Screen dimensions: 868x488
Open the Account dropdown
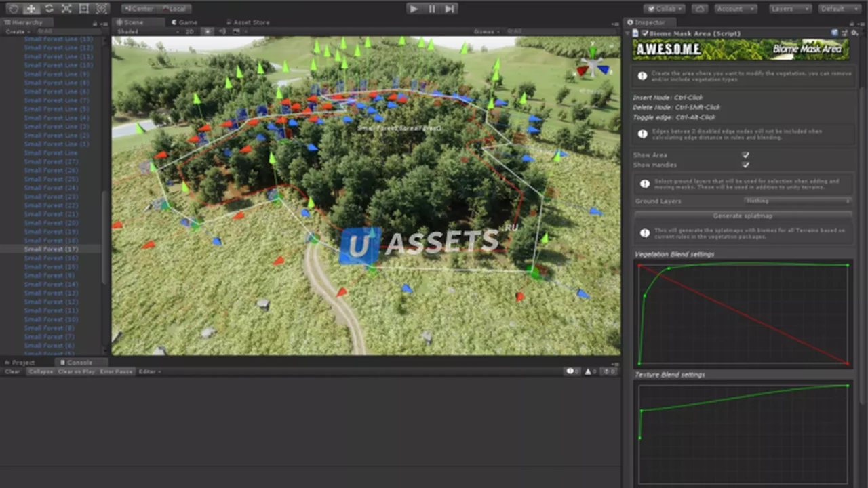click(x=735, y=9)
